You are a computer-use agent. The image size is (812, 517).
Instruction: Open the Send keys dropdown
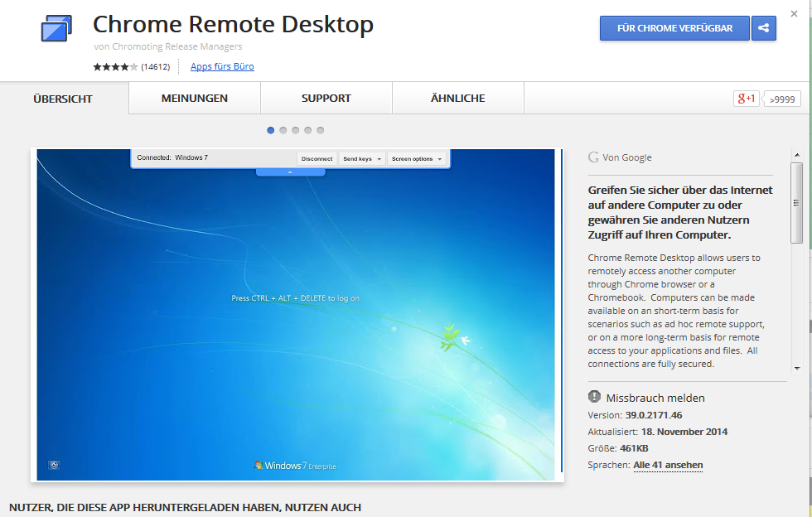(362, 159)
